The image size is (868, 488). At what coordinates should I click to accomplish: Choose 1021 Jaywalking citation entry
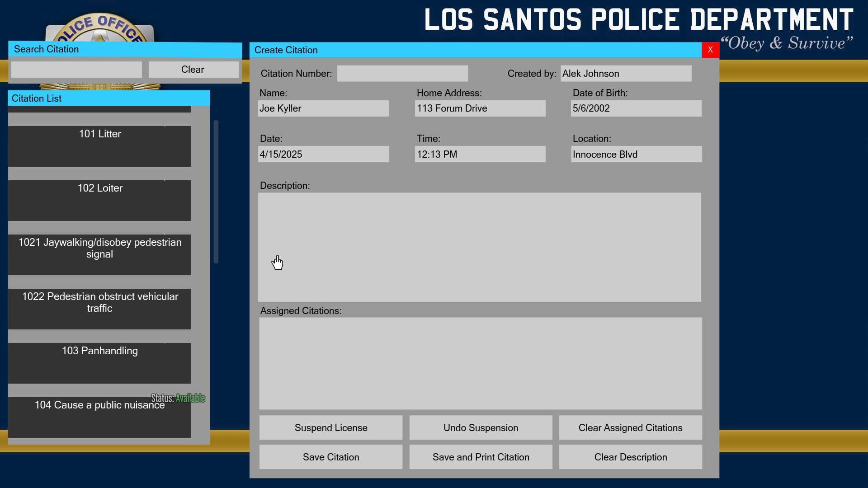point(99,254)
